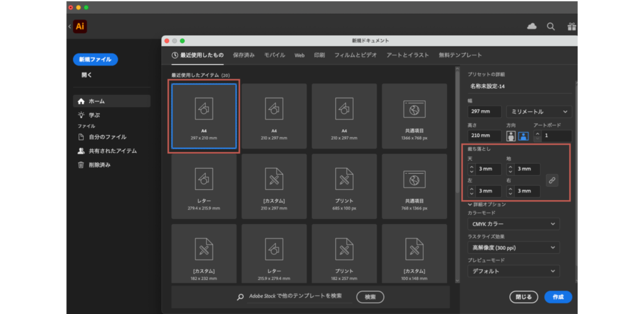Screen dimensions: 644x314
Task: Go to ホーム in the sidebar
Action: pos(112,101)
